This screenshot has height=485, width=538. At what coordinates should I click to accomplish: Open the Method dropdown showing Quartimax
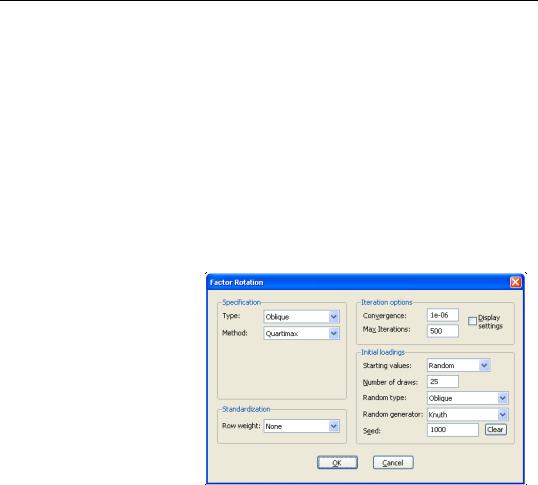coord(302,333)
